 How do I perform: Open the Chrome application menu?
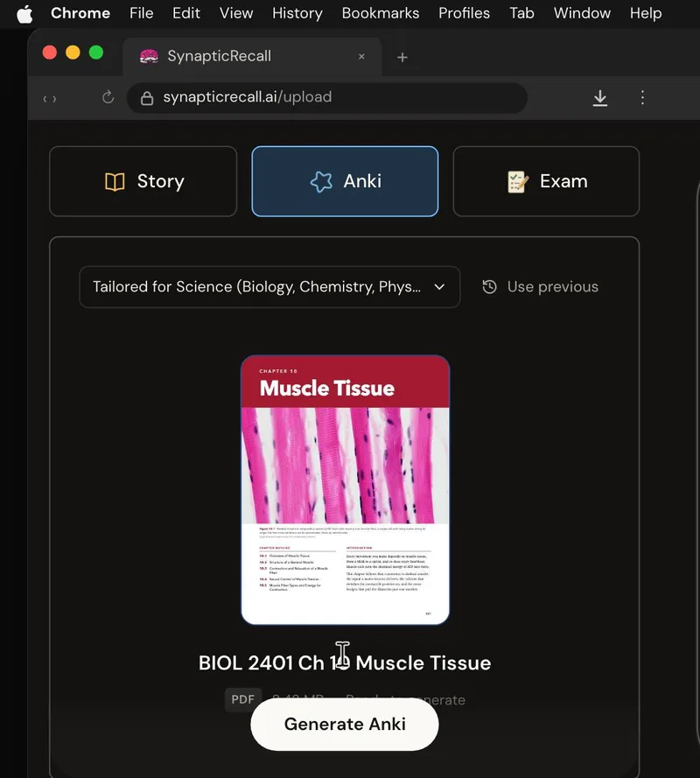(x=80, y=13)
